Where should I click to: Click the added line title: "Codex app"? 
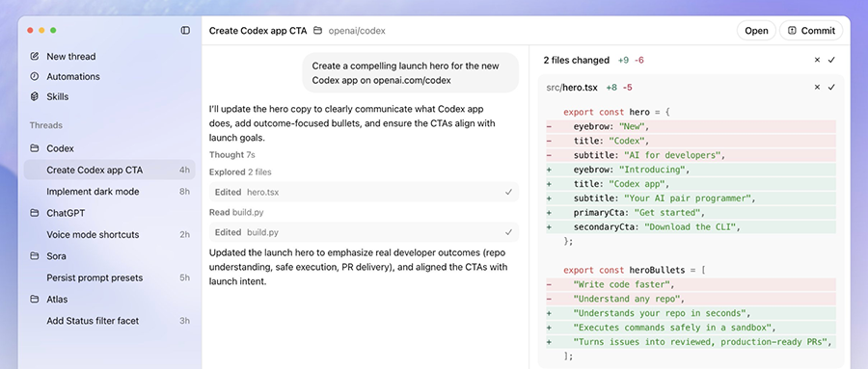tap(691, 184)
